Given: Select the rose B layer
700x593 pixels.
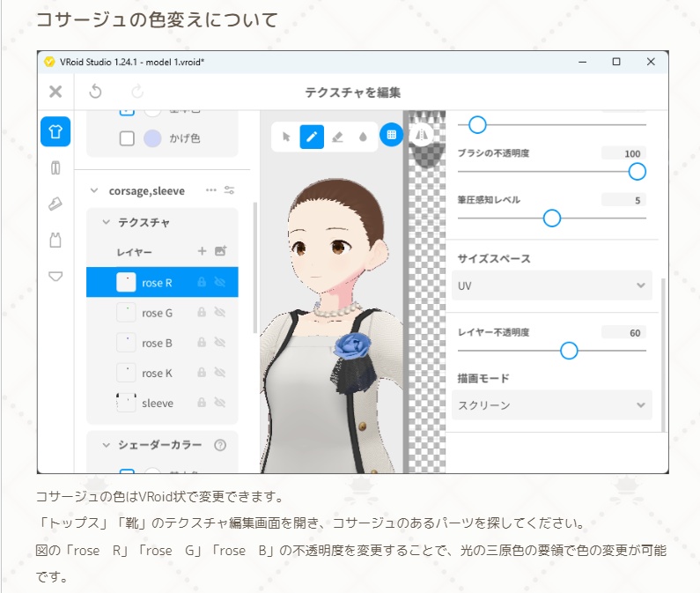Looking at the screenshot, I should [162, 342].
